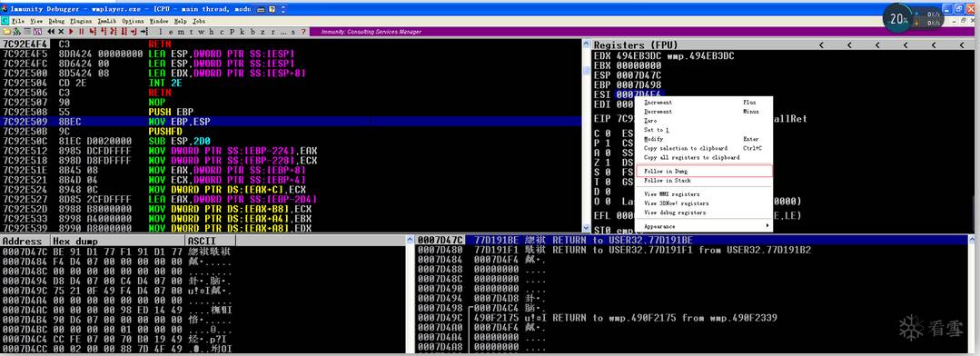The width and height of the screenshot is (980, 356).
Task: Close the debugged program with the X icon
Action: tap(61, 32)
